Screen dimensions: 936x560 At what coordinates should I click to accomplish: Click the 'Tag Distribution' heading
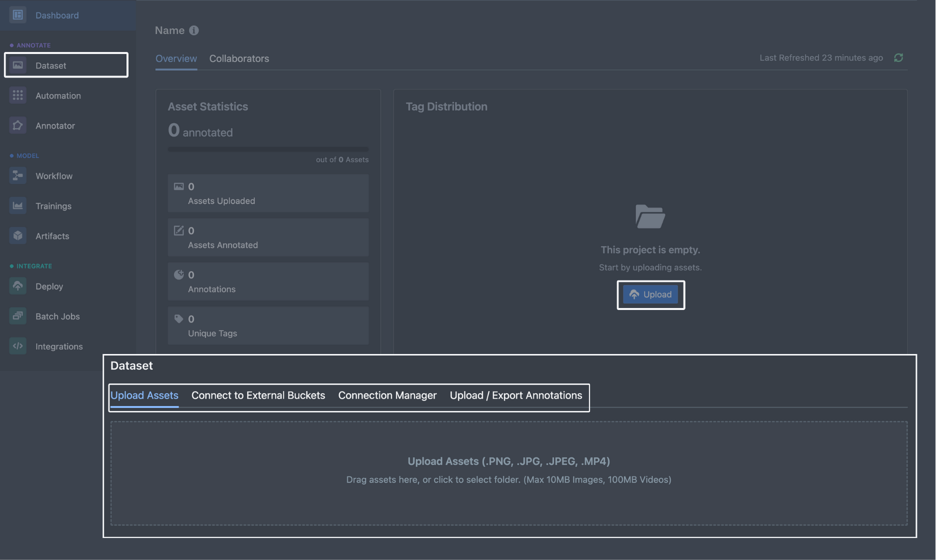(446, 106)
